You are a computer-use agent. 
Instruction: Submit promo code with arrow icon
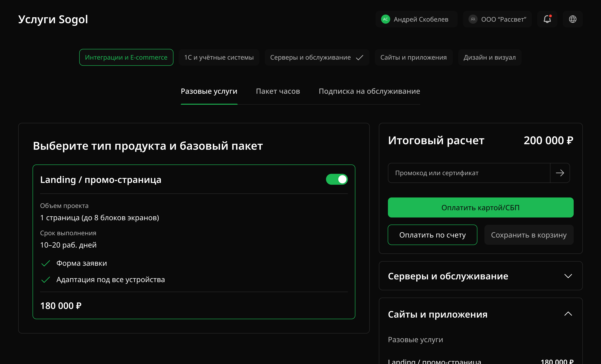coord(560,173)
